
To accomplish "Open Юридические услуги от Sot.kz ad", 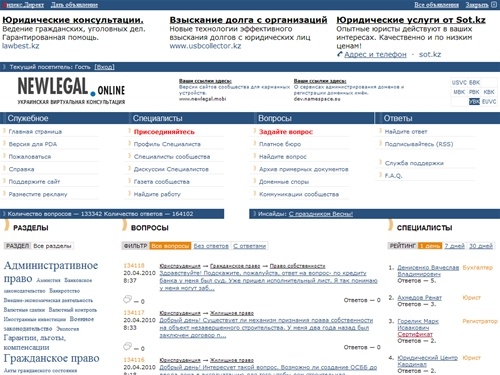I will tap(411, 20).
